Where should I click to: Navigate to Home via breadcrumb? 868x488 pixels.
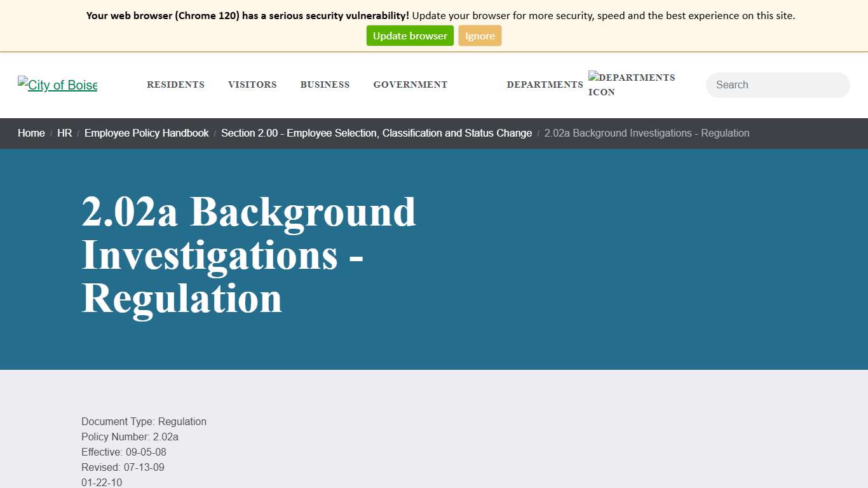[31, 133]
